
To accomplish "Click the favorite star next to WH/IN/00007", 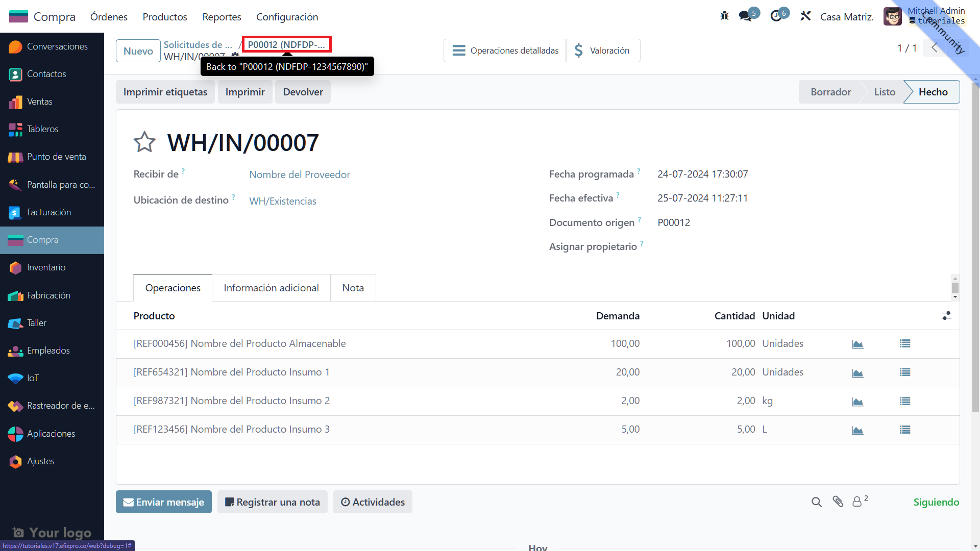I will [x=144, y=142].
